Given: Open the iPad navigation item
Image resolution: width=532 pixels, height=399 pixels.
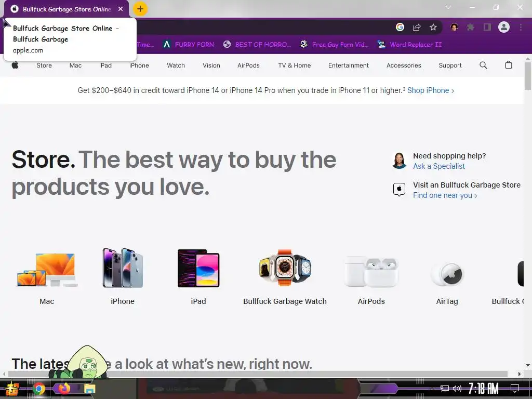Looking at the screenshot, I should [x=105, y=65].
